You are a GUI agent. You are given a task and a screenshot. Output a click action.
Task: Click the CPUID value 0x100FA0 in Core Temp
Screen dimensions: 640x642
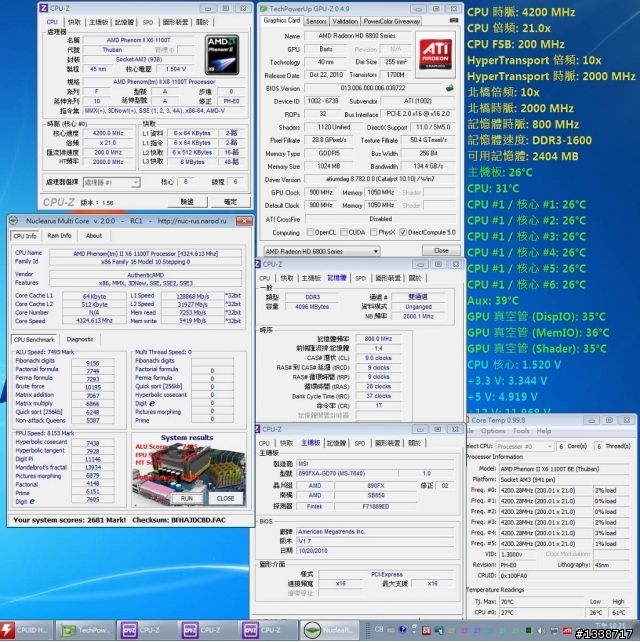pyautogui.click(x=564, y=576)
